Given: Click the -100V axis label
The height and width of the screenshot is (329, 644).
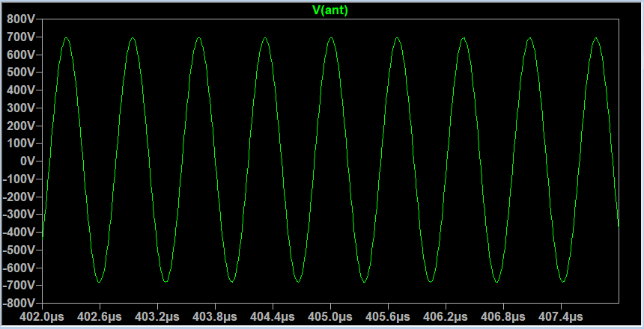Looking at the screenshot, I should [19, 179].
